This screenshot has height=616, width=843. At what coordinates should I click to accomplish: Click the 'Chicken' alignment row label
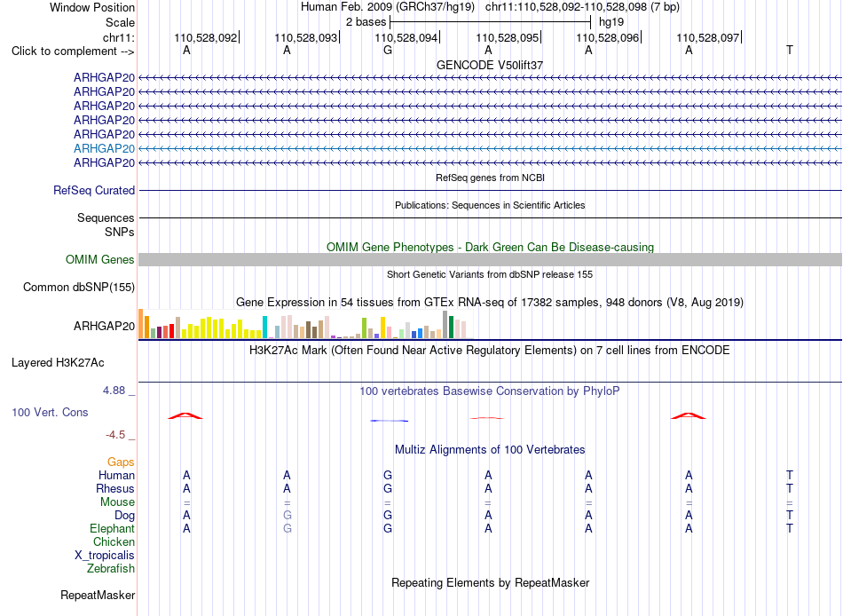coord(114,541)
